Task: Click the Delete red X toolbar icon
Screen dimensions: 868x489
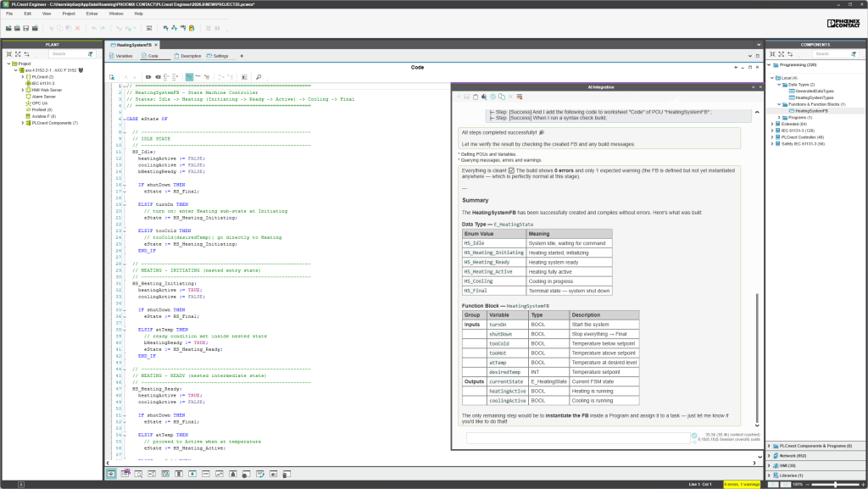Action: 77,28
